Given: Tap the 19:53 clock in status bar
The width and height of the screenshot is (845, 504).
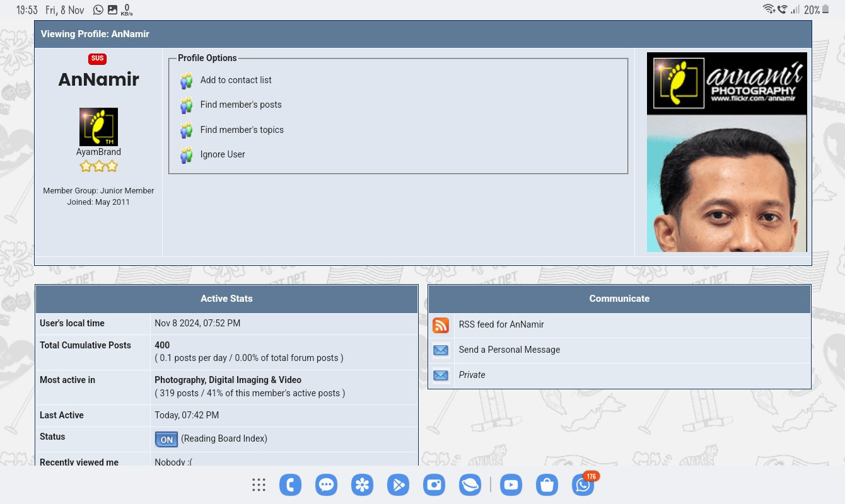Looking at the screenshot, I should click(x=27, y=10).
